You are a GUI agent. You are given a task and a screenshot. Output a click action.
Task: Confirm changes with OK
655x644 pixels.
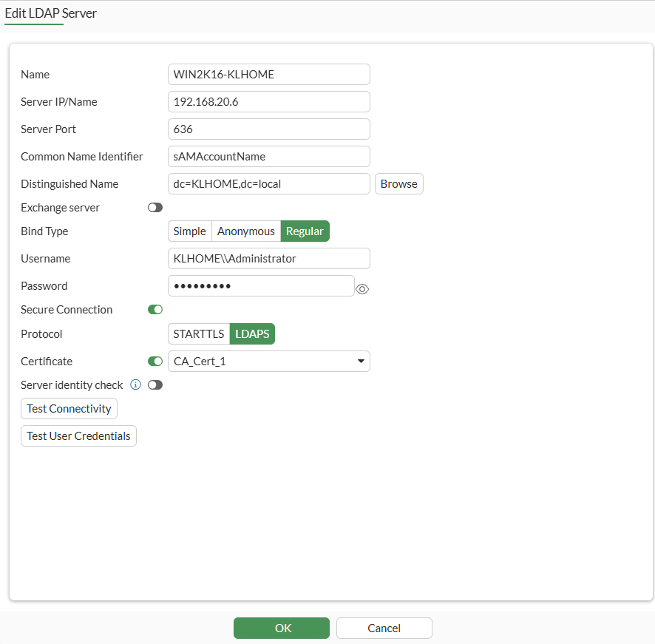point(282,628)
